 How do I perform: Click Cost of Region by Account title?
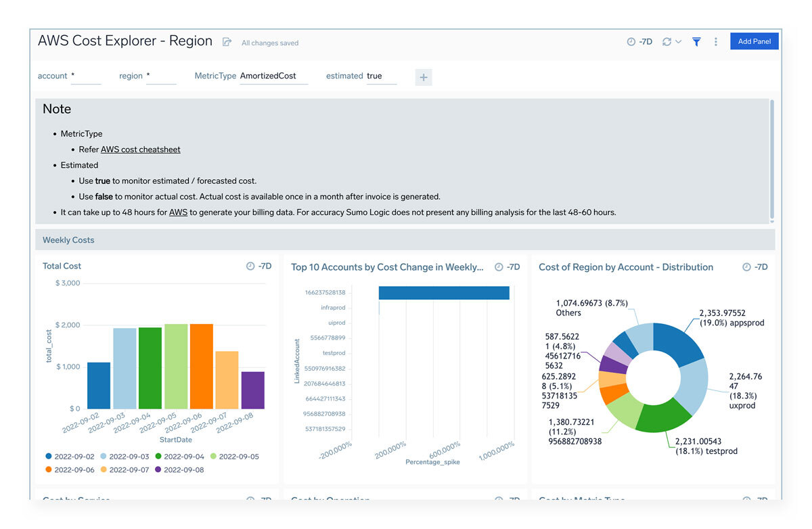626,267
